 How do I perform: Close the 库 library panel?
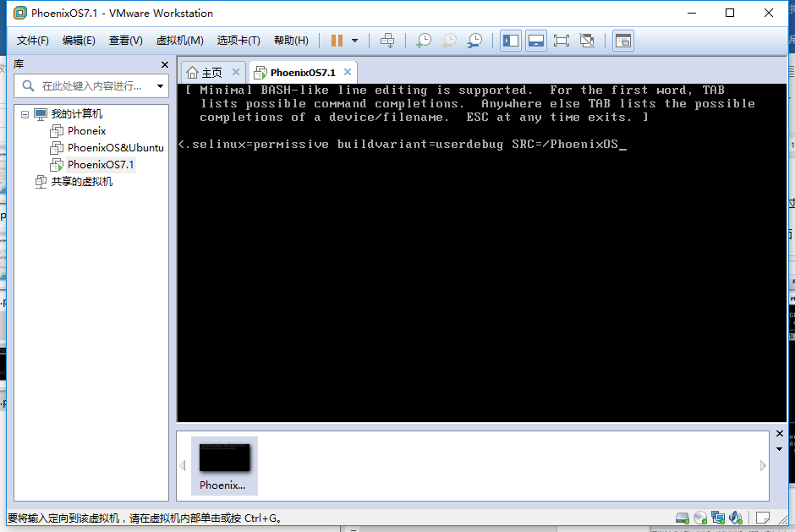[164, 64]
